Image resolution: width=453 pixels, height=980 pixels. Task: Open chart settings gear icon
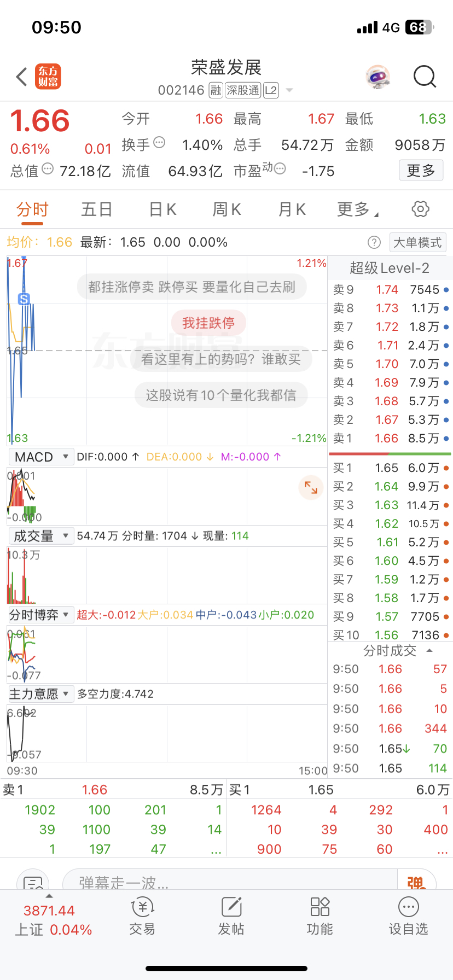[420, 209]
